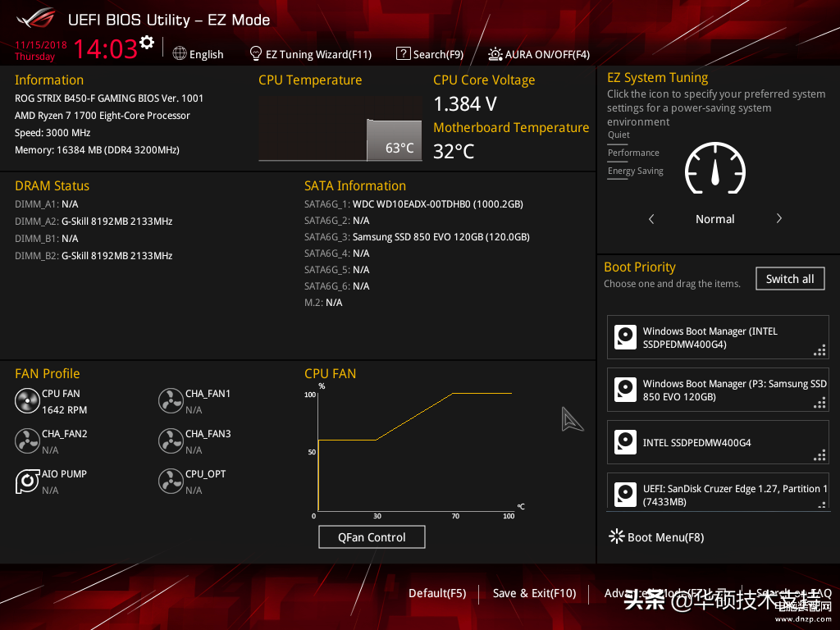Select the CPU FAN icon
840x630 pixels.
click(27, 400)
